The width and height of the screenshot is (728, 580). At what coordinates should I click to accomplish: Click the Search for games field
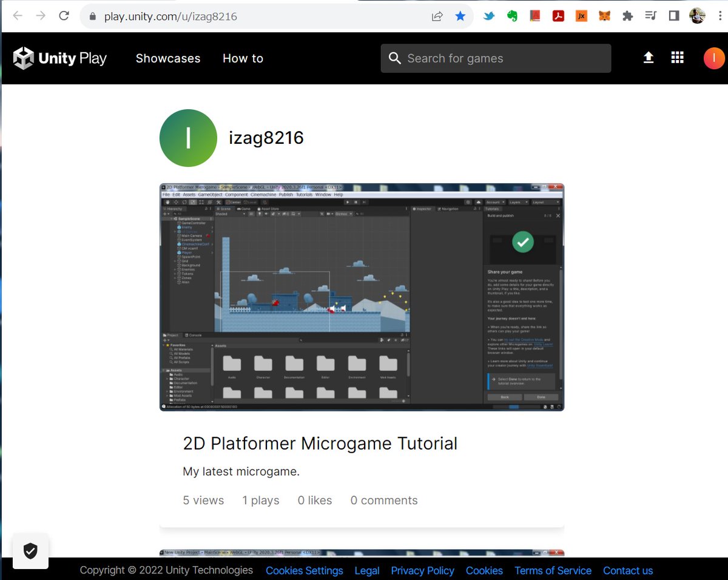tap(496, 58)
